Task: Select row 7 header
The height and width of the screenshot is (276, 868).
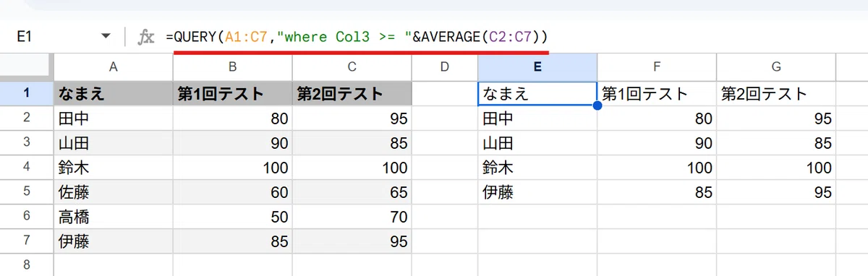Action: tap(26, 241)
